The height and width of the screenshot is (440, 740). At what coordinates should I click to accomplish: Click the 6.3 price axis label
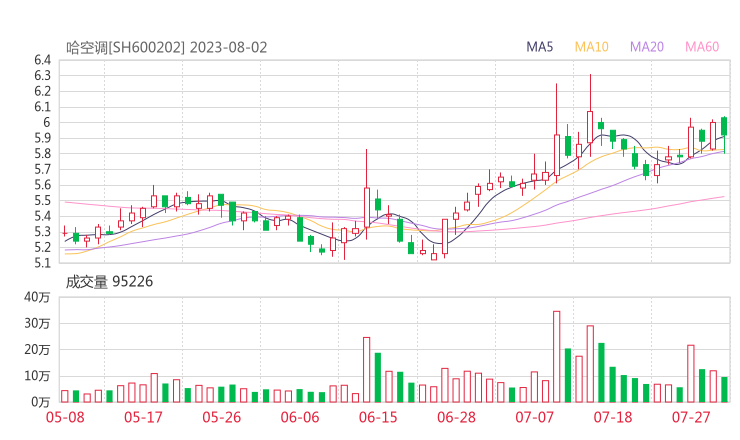(x=42, y=76)
